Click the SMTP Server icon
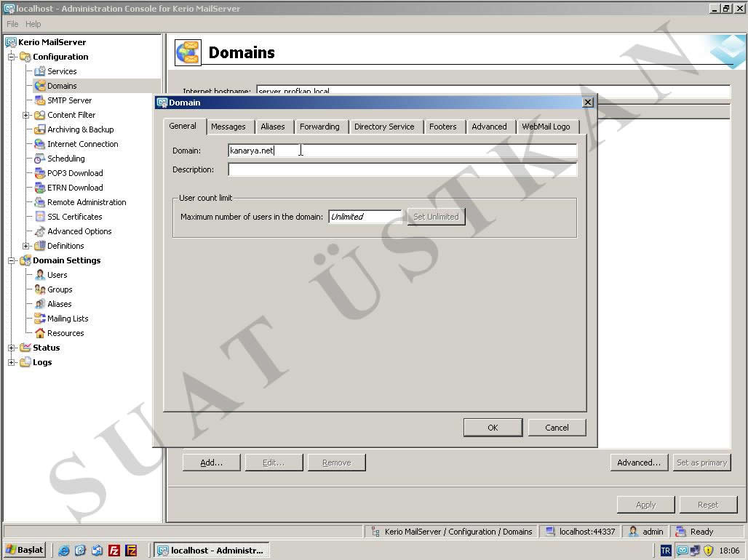 tap(40, 100)
